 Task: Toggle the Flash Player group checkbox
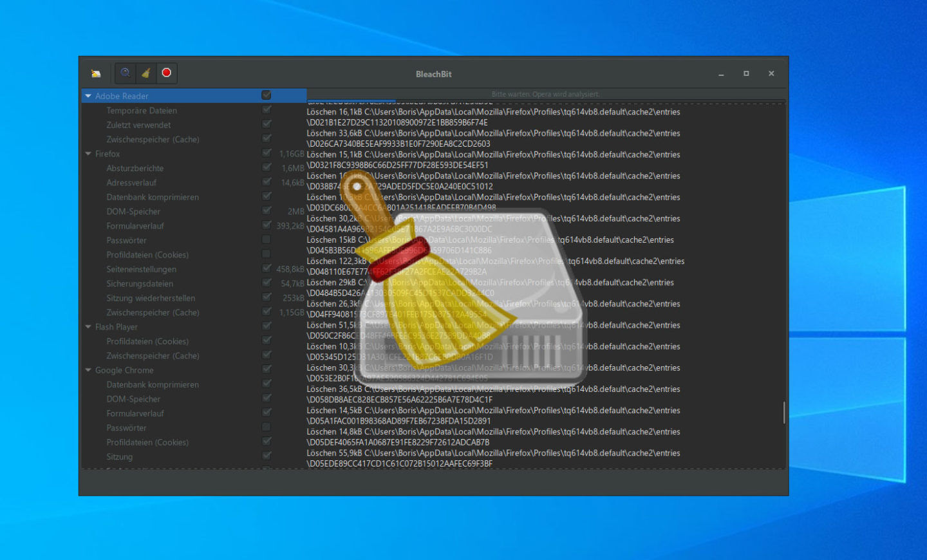tap(267, 326)
